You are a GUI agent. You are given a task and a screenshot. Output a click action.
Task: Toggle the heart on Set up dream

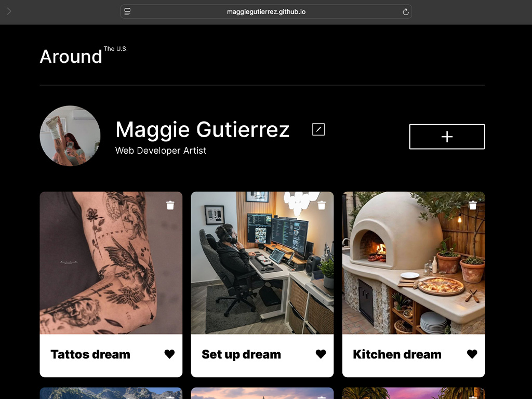click(321, 354)
